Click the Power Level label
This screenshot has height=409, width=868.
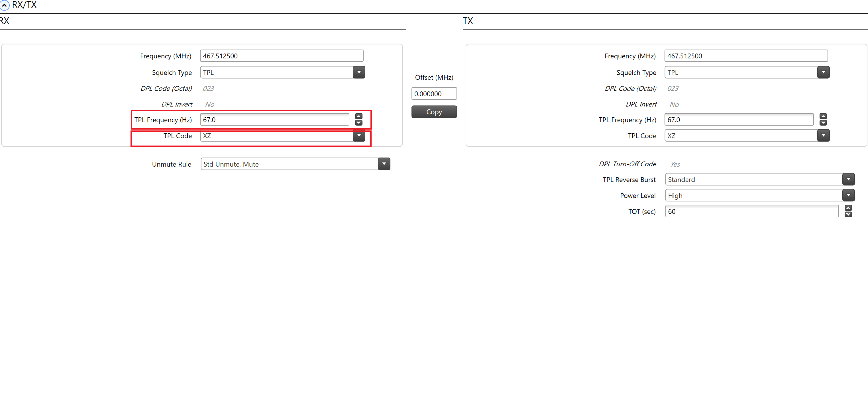638,195
